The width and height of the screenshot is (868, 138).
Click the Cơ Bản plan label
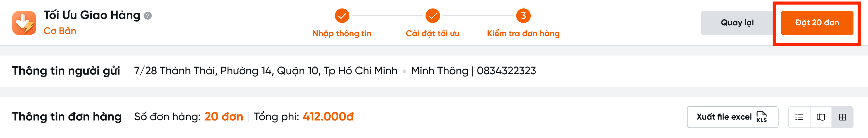(x=60, y=31)
